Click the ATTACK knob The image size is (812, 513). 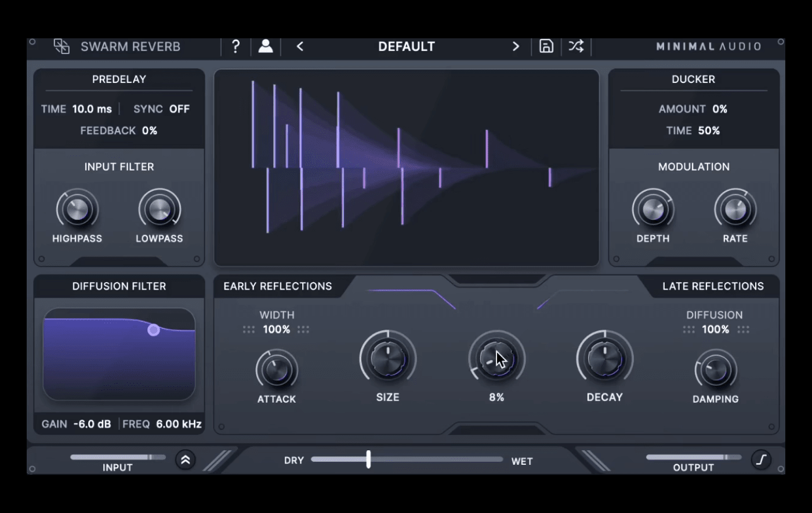pyautogui.click(x=277, y=370)
